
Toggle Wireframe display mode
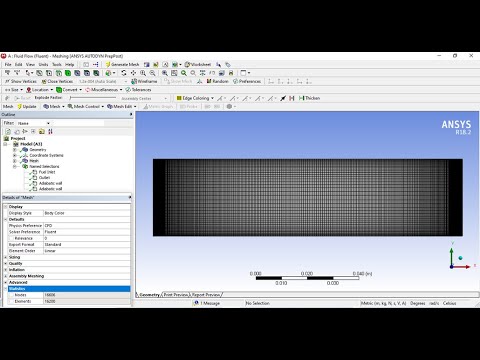point(144,81)
